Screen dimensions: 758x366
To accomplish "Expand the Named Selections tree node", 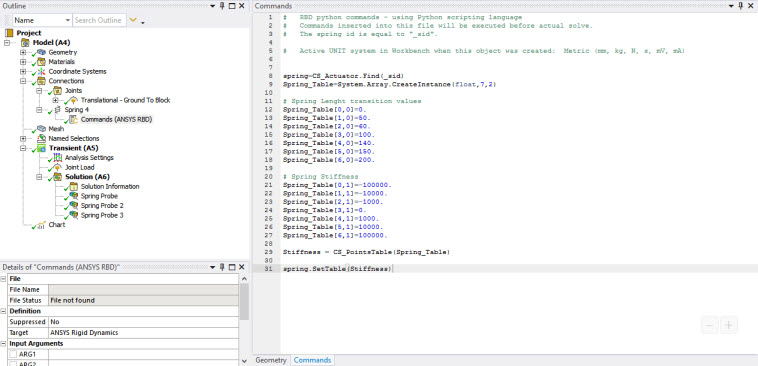I will [23, 138].
